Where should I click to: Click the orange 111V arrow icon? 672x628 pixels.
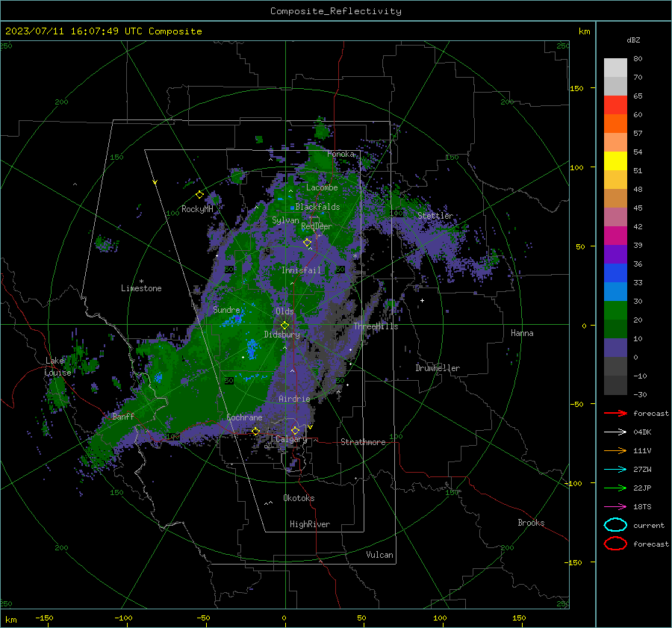(615, 450)
